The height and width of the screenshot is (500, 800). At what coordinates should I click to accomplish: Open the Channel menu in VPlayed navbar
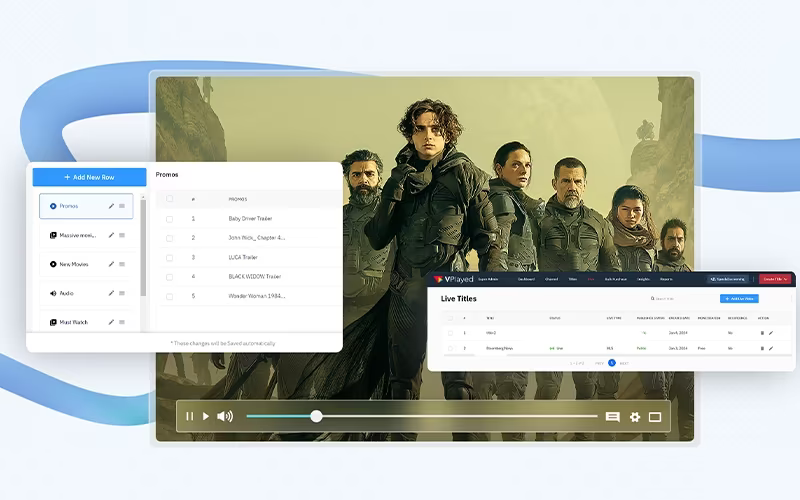tap(552, 279)
